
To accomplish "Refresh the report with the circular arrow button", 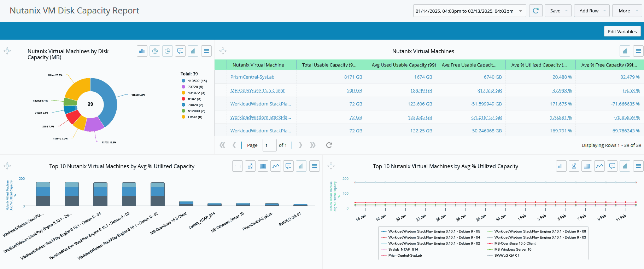I will point(535,11).
